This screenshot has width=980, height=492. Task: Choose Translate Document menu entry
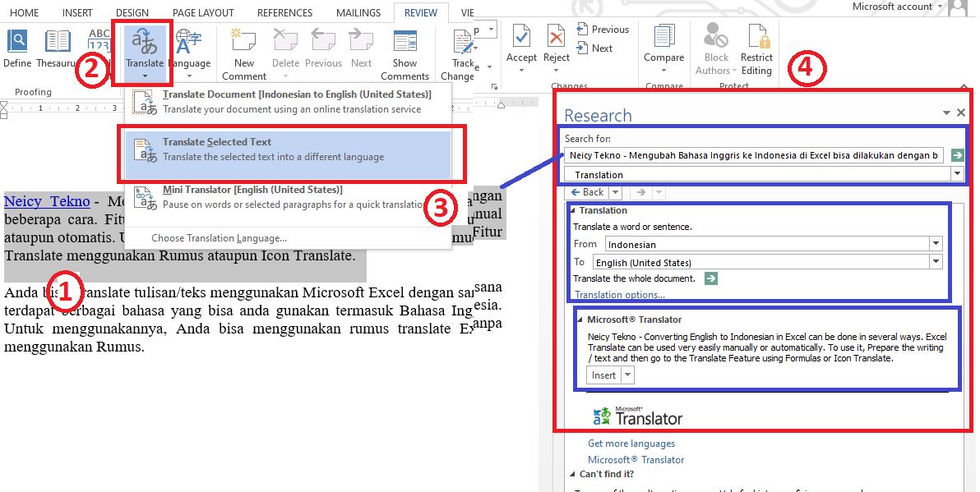coord(288,101)
